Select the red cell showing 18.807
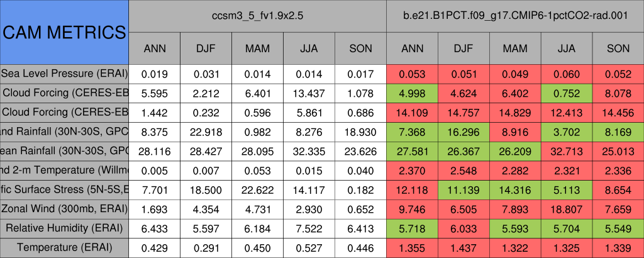The width and height of the screenshot is (644, 258). [567, 209]
